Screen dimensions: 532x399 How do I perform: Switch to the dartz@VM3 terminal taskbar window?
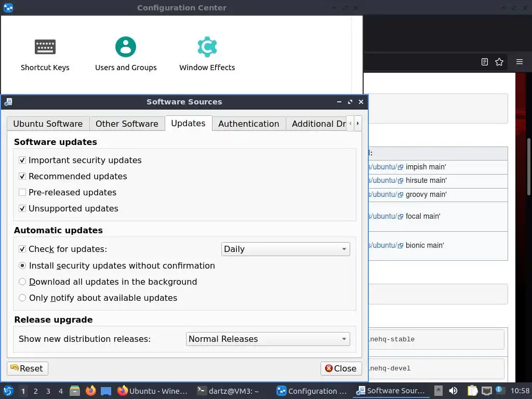[x=229, y=391]
